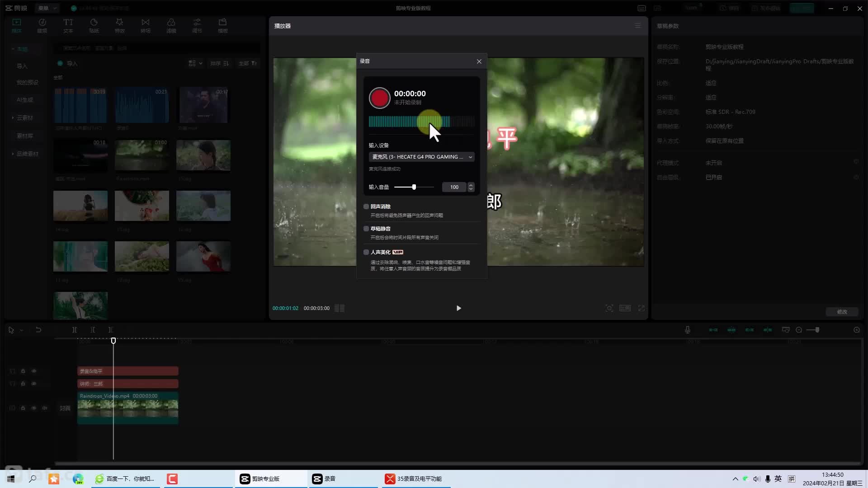This screenshot has width=868, height=488.
Task: Toggle visibility of the main video track
Action: [x=34, y=408]
